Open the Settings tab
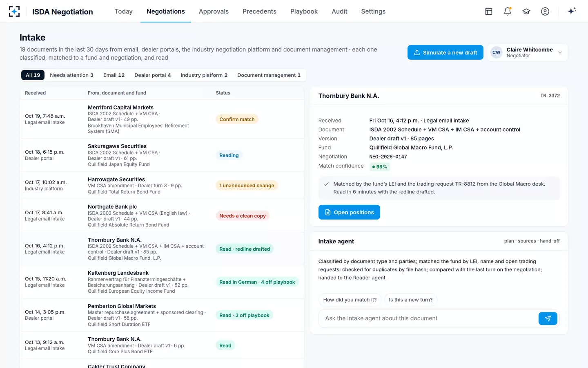588x368 pixels. pos(373,11)
